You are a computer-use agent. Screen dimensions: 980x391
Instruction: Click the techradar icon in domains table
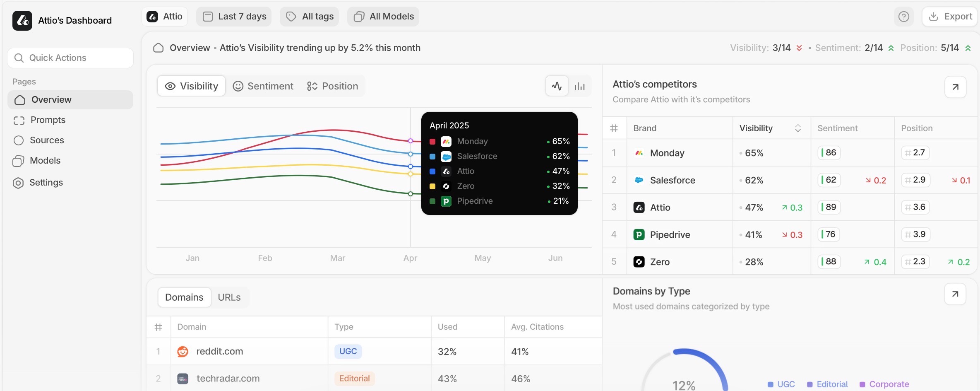pyautogui.click(x=183, y=379)
